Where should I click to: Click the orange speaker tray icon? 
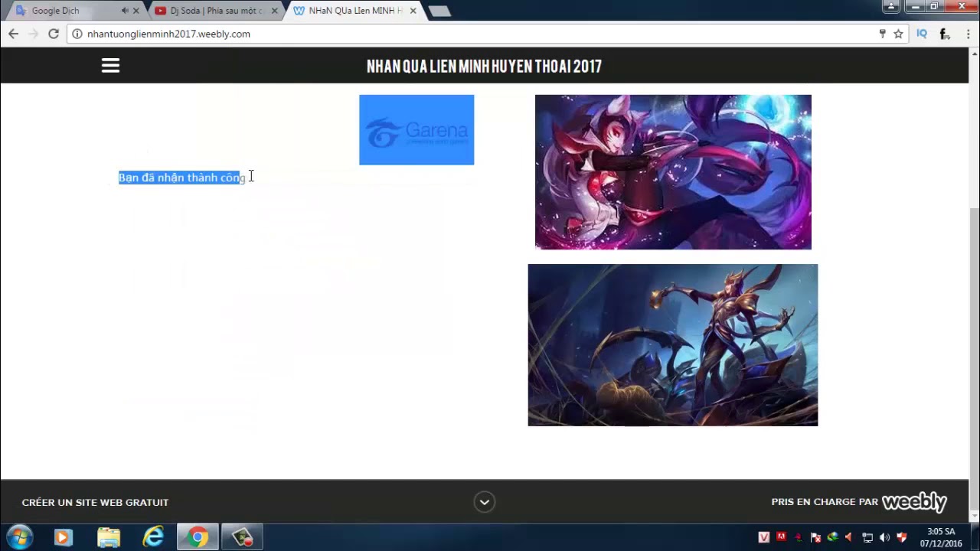click(849, 537)
